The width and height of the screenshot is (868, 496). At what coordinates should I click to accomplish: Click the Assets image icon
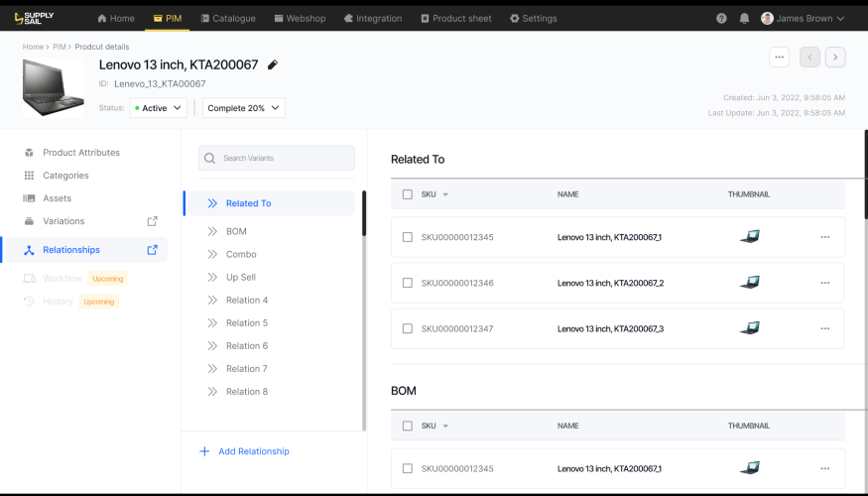(x=30, y=198)
